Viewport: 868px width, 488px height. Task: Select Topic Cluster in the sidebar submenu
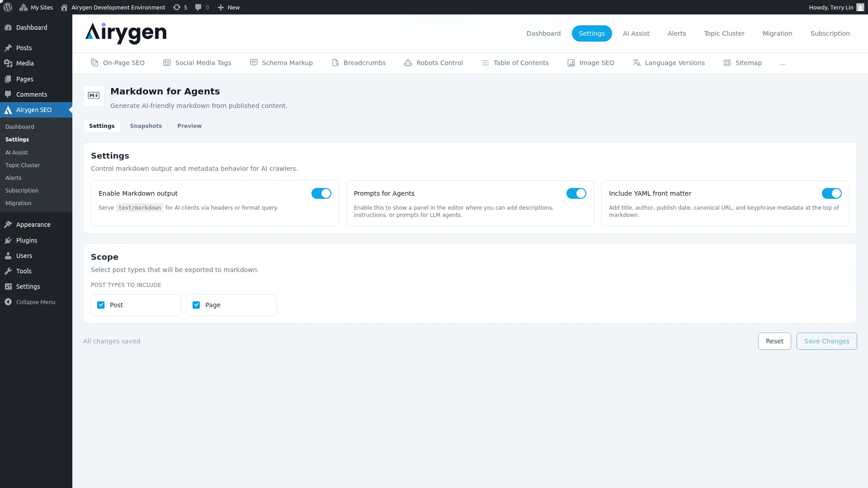pos(23,165)
